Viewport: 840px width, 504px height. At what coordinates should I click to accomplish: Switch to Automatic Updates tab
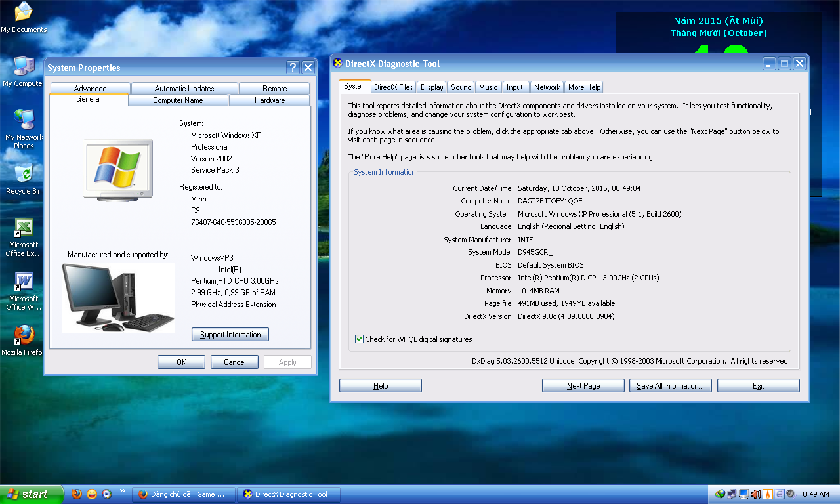(184, 89)
